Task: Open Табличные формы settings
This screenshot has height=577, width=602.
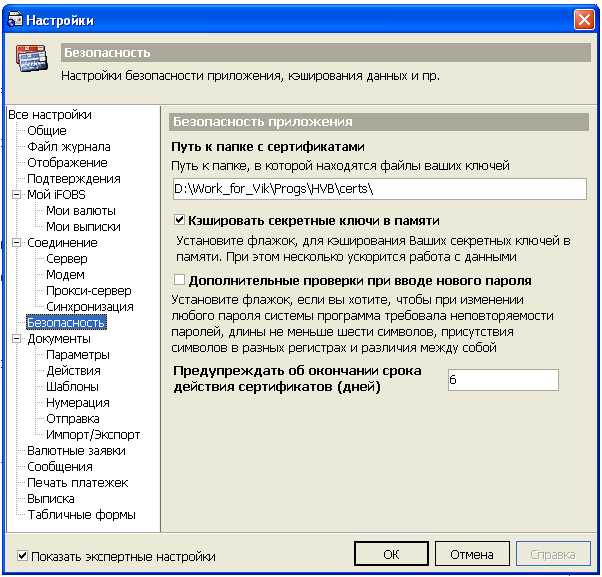Action: click(x=81, y=514)
